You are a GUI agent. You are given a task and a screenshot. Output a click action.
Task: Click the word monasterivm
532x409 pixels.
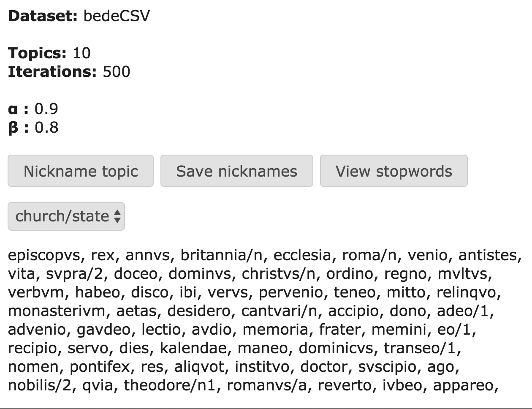point(57,311)
